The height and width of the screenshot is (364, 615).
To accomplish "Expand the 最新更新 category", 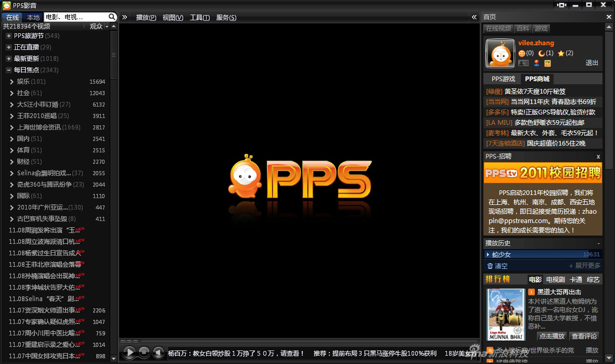I will (x=9, y=58).
